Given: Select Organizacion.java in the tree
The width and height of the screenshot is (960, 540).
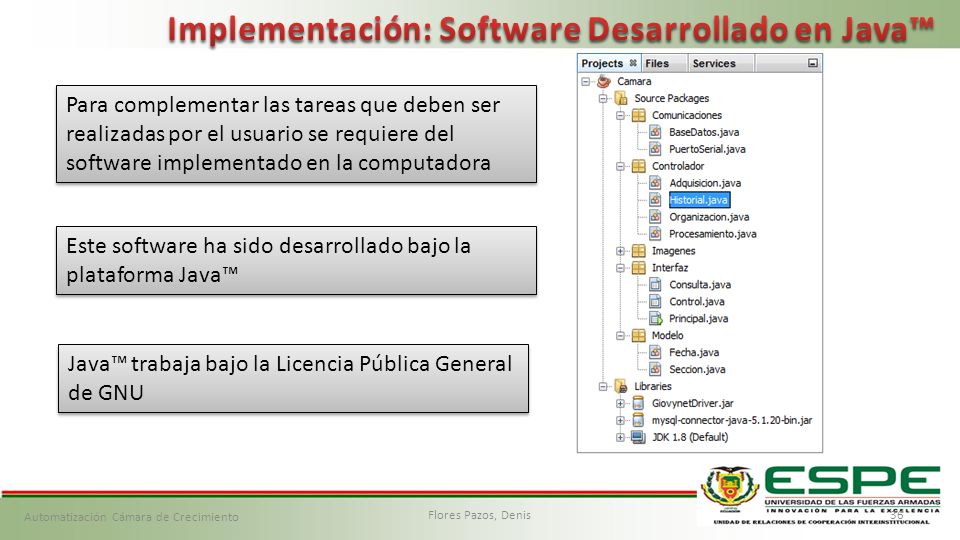Looking at the screenshot, I should 709,217.
